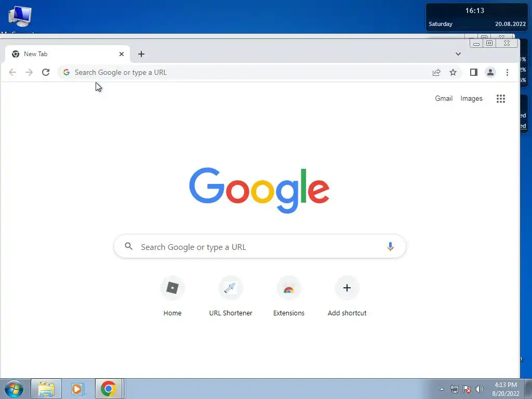
Task: Open the volume speaker tray icon
Action: pos(480,389)
